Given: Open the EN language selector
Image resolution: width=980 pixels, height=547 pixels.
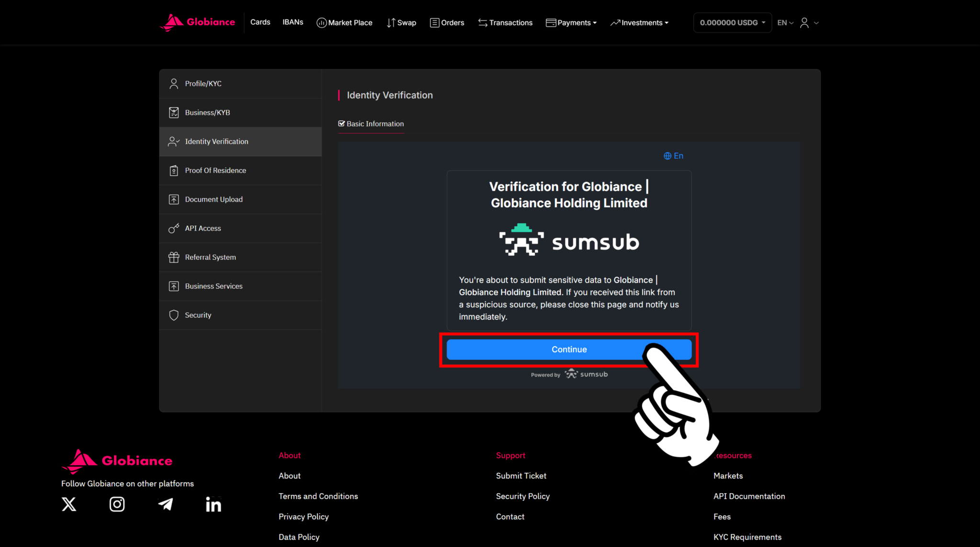Looking at the screenshot, I should click(x=785, y=22).
